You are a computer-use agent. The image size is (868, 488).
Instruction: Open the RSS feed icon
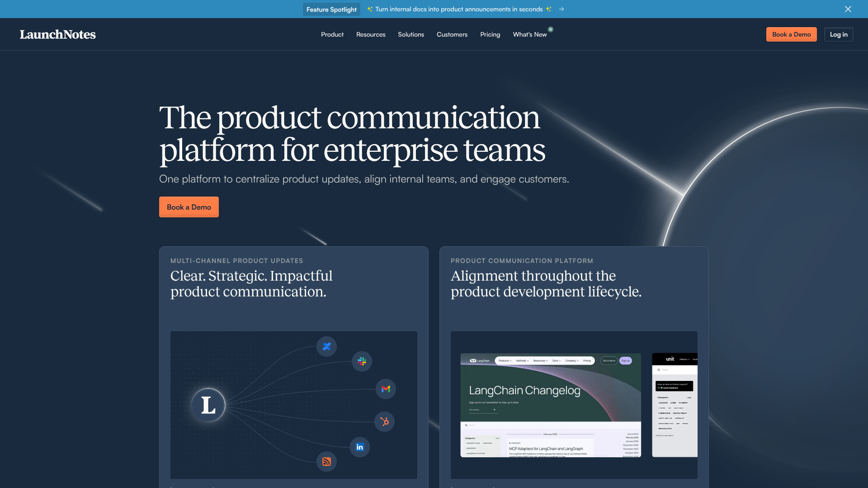coord(327,462)
